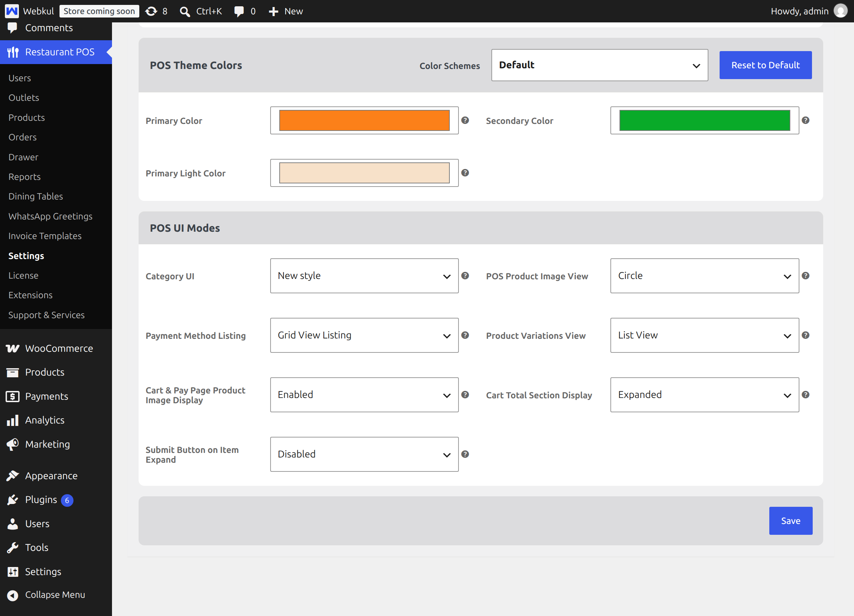The image size is (854, 616).
Task: Click the green Secondary Color swatch
Action: (x=705, y=120)
